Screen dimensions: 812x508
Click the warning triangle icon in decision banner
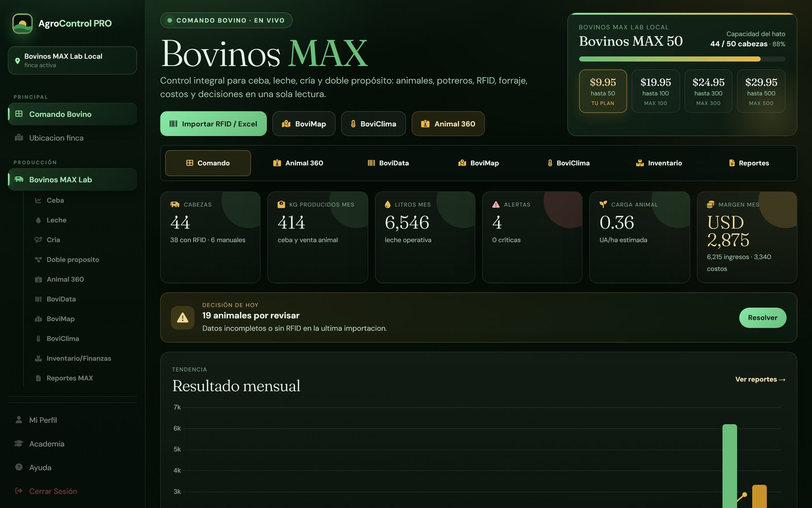tap(183, 317)
